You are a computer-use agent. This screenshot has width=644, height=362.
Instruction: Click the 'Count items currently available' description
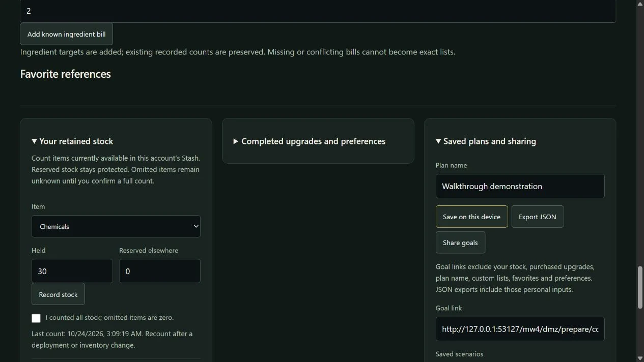coord(116,169)
